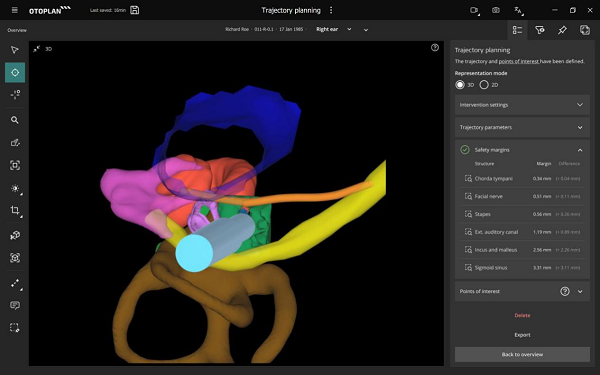Focus on Chorda tympani structure icon

pos(468,178)
